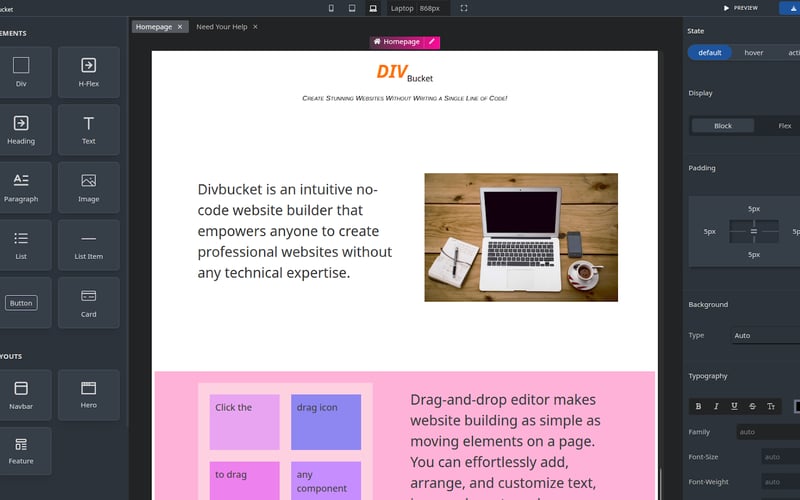
Task: Click the blue button next to Preview
Action: 790,8
